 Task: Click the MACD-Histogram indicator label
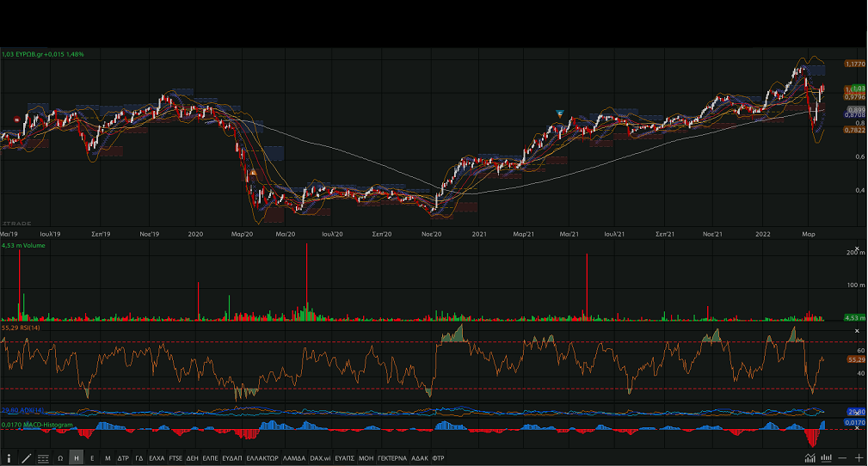37,425
